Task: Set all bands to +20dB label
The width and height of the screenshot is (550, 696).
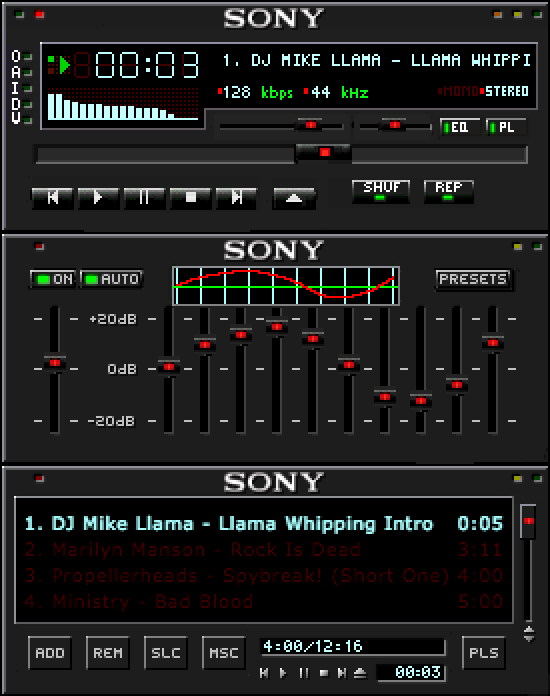Action: point(113,319)
